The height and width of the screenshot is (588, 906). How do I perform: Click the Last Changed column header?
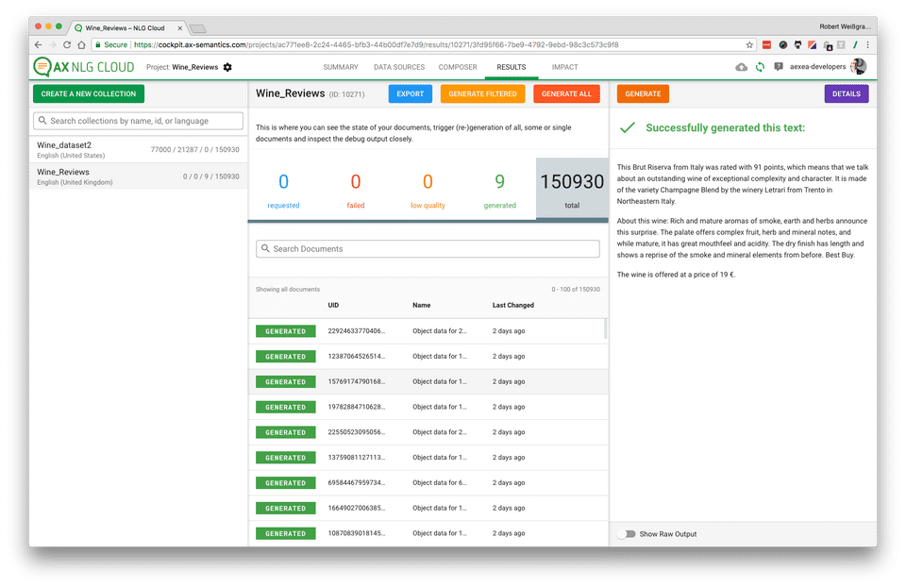pyautogui.click(x=513, y=305)
